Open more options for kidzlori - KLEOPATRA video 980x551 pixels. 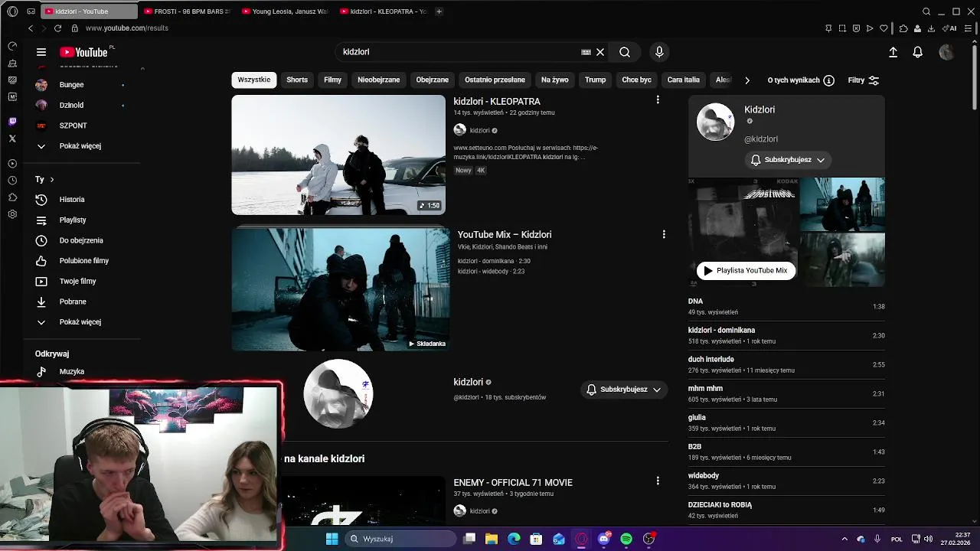tap(658, 100)
